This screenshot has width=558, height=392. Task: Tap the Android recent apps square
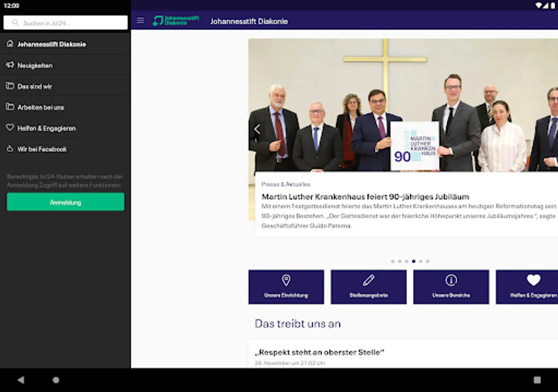pos(537,380)
